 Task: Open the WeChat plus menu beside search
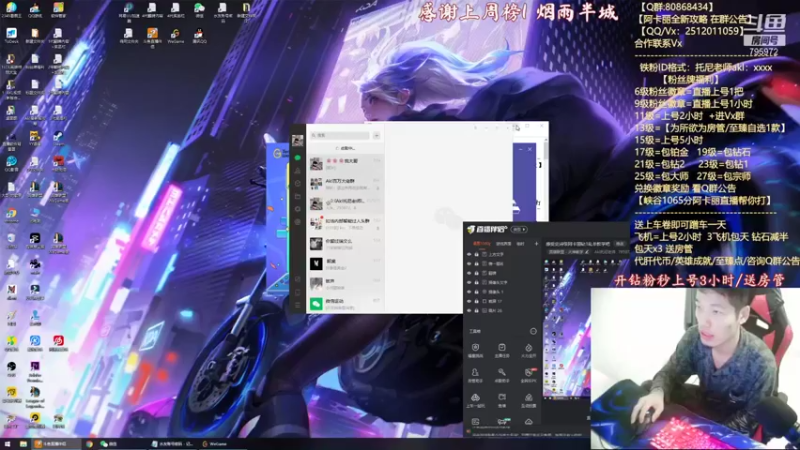(377, 135)
